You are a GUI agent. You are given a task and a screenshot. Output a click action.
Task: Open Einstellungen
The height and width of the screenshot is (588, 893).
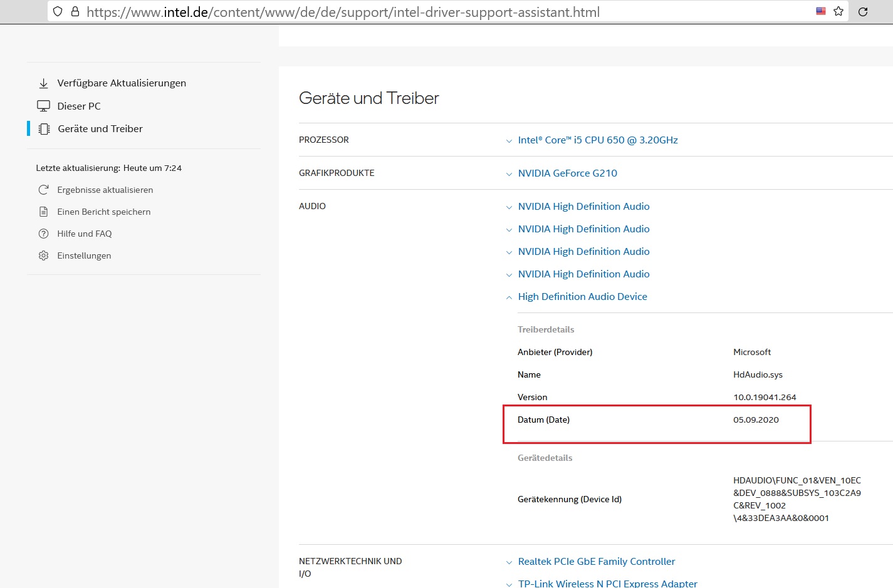[84, 255]
